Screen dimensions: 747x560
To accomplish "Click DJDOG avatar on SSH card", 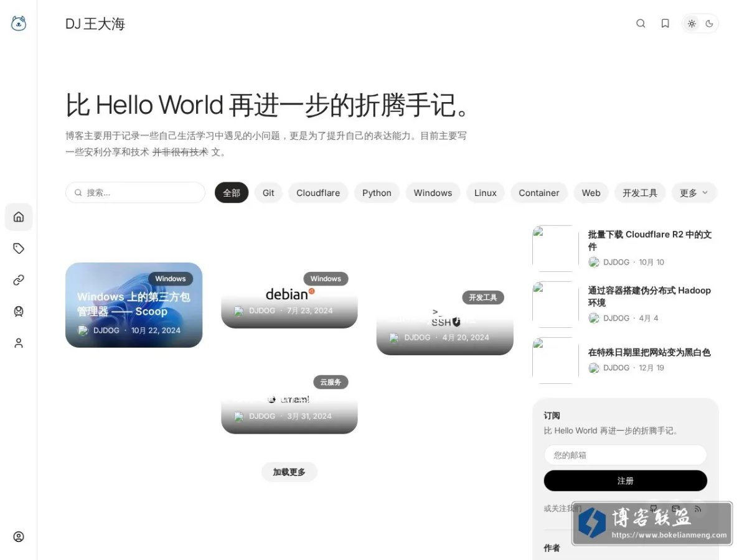I will point(394,338).
